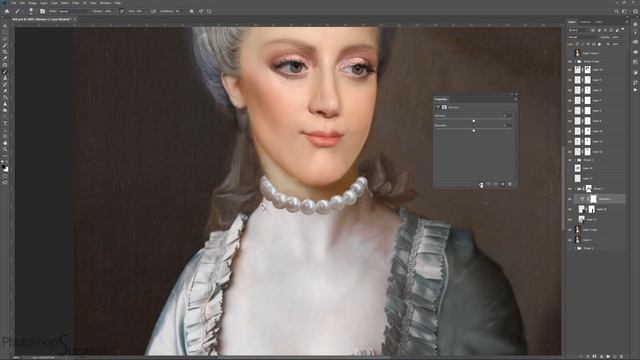Open the layer filter kind dropdown

578,30
